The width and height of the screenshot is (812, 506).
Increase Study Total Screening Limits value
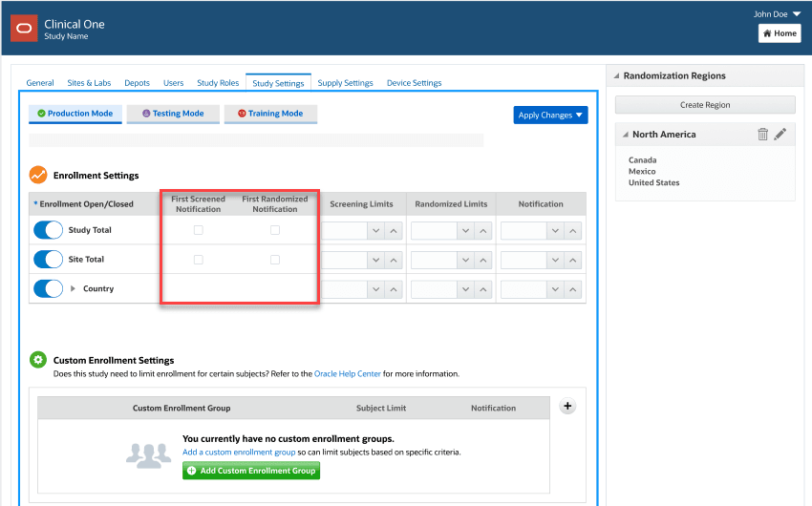coord(394,231)
